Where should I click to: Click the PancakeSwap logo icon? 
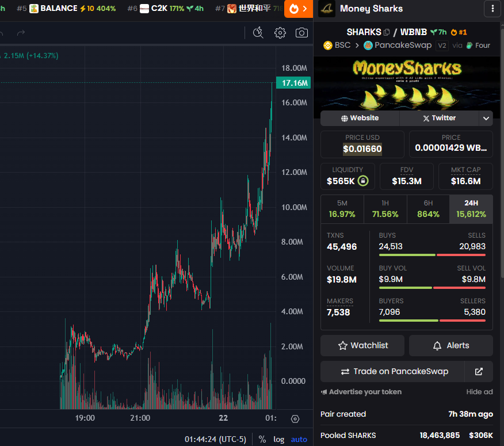(368, 45)
